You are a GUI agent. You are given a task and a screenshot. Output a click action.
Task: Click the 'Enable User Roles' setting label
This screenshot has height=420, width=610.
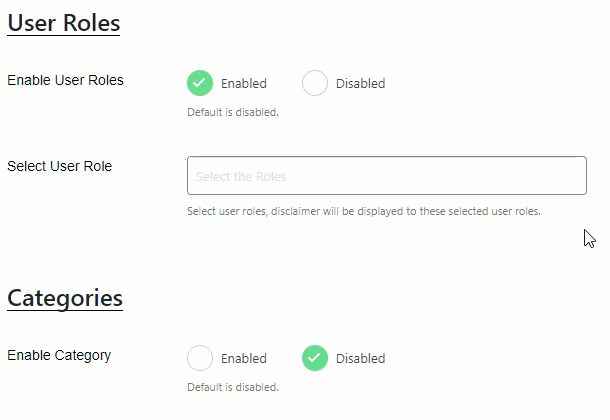point(65,80)
